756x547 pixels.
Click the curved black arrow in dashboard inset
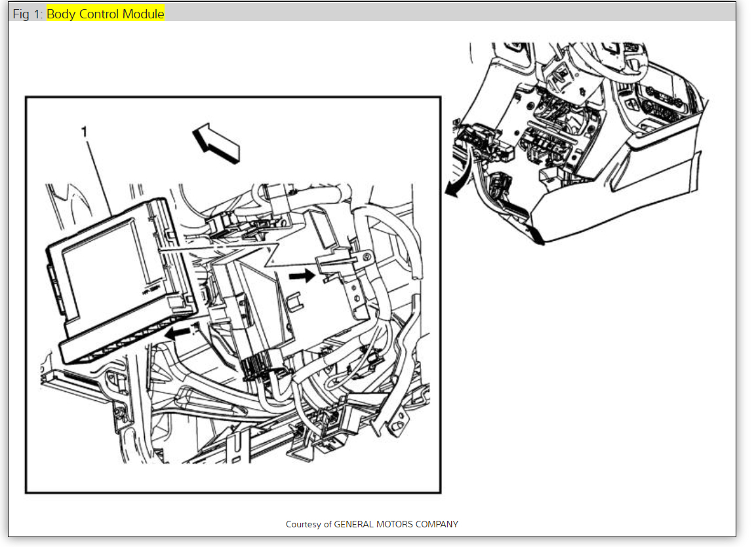click(457, 179)
